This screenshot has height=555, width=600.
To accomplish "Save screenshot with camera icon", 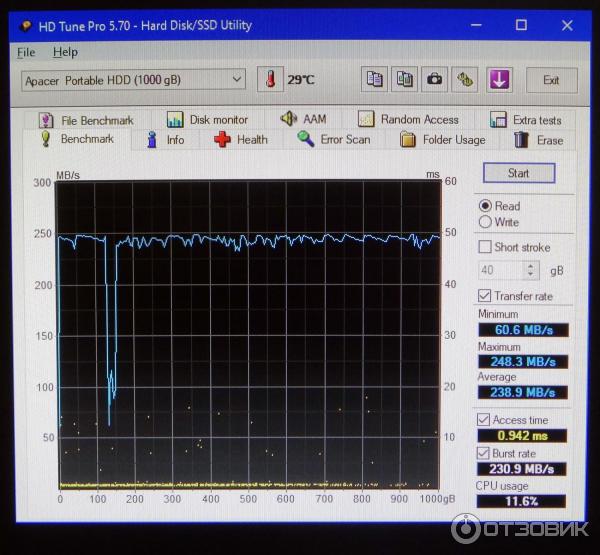I will point(434,79).
